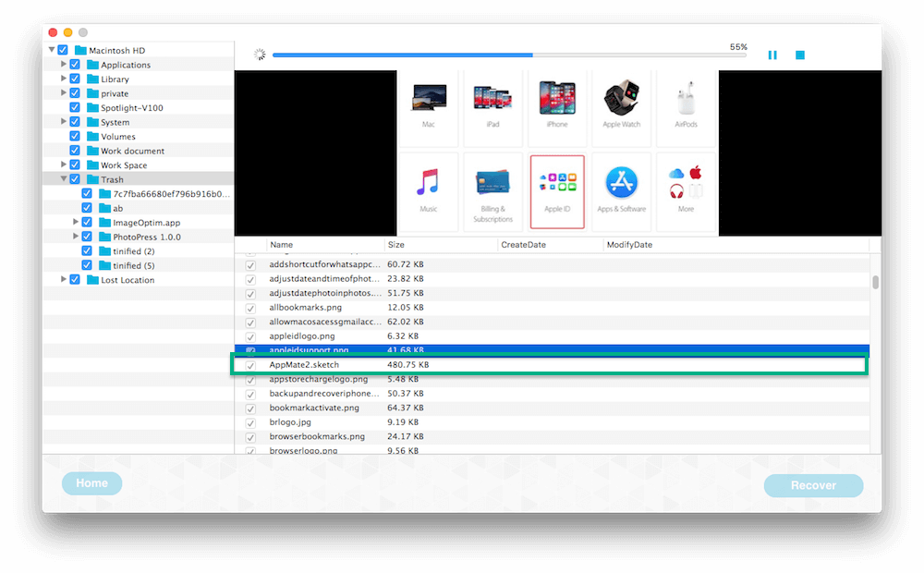This screenshot has height=573, width=924.
Task: Pause the scan with the pause icon
Action: [772, 55]
